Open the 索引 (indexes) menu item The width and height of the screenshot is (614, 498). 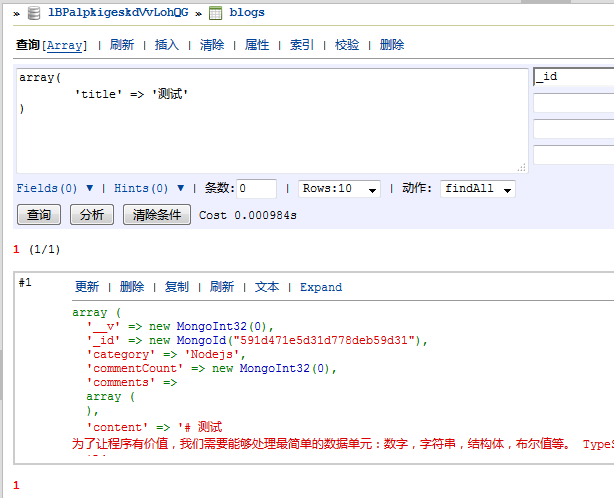(301, 45)
